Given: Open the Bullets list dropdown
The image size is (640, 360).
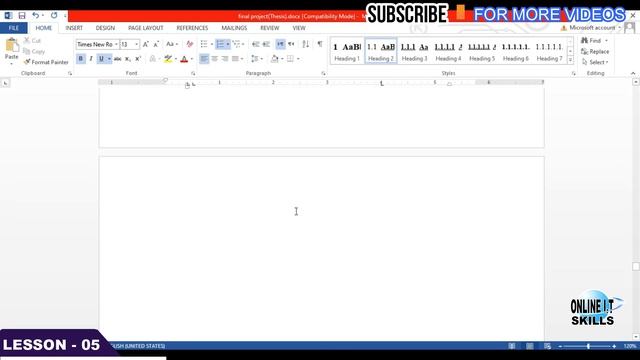Looking at the screenshot, I should point(212,44).
